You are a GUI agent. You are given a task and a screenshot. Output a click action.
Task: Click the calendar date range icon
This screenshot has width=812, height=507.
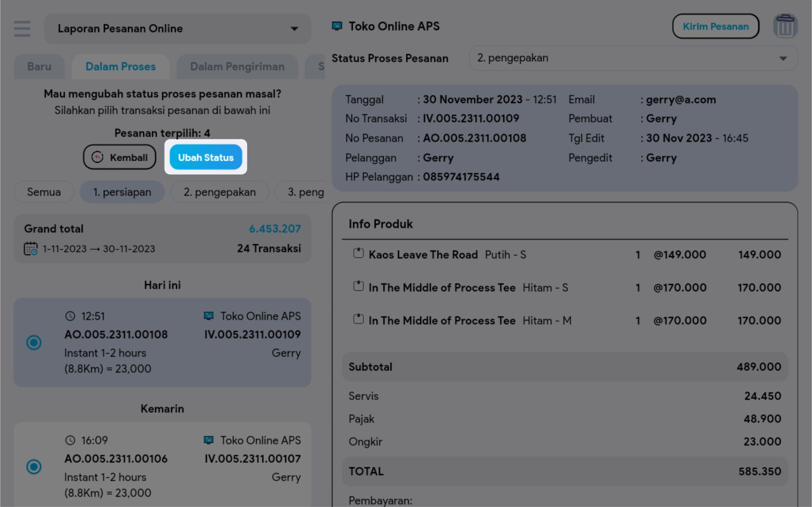pyautogui.click(x=30, y=249)
